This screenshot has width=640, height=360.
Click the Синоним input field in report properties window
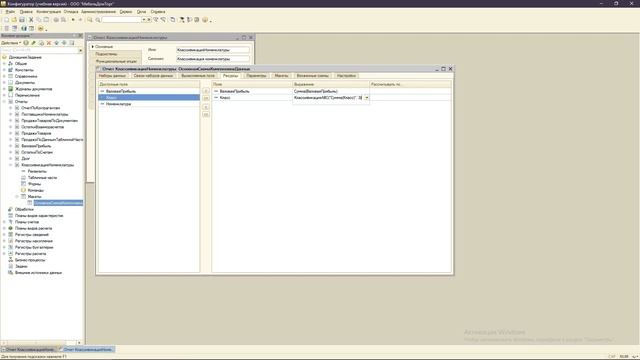pos(213,59)
